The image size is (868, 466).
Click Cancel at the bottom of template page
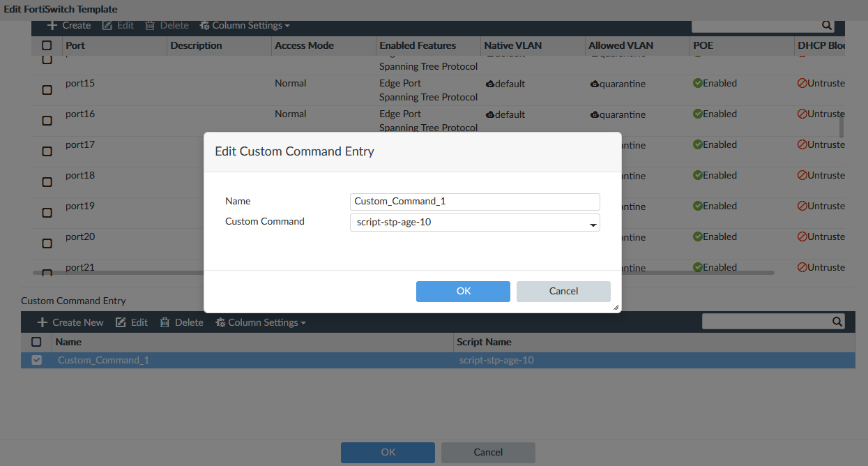(x=488, y=453)
